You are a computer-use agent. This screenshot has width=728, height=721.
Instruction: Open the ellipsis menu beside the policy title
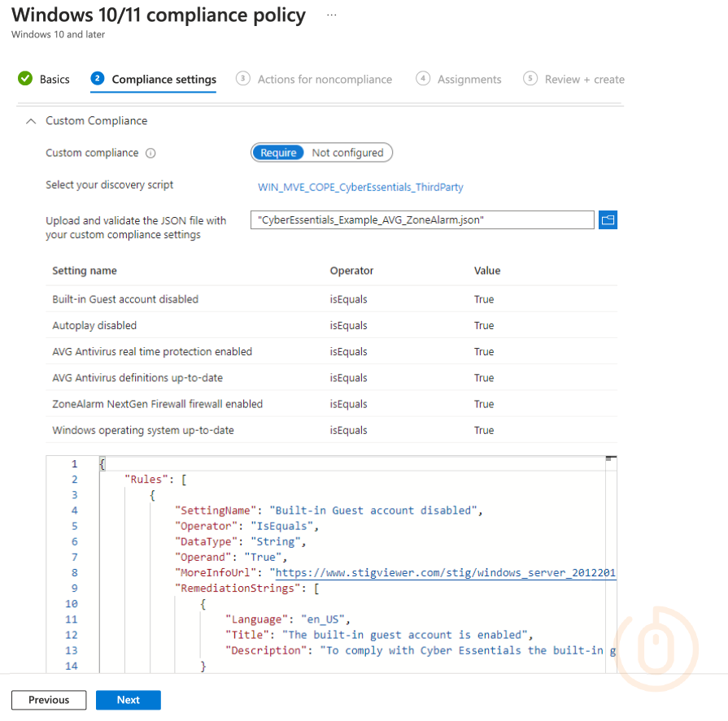(x=331, y=15)
